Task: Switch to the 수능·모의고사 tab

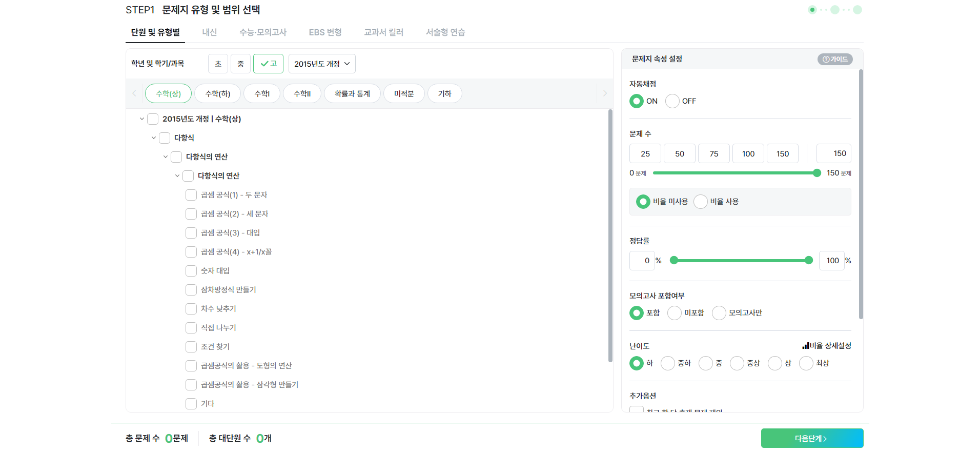Action: point(262,32)
